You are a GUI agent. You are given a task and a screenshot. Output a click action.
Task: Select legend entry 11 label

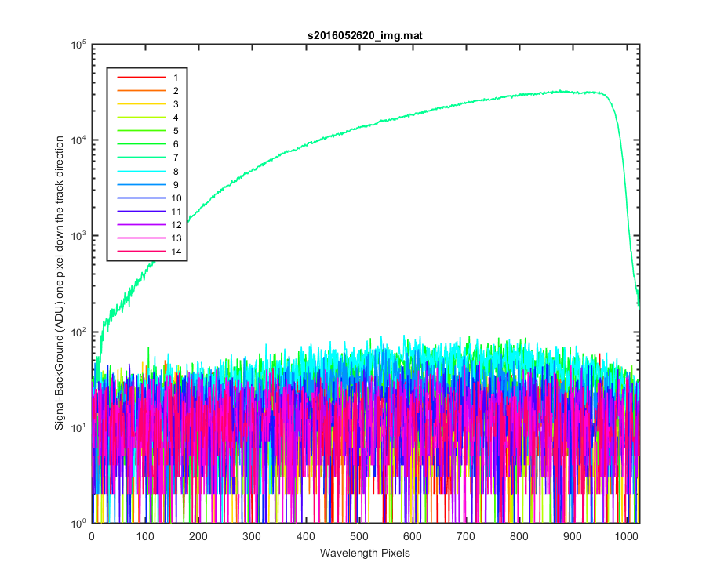[x=176, y=212]
